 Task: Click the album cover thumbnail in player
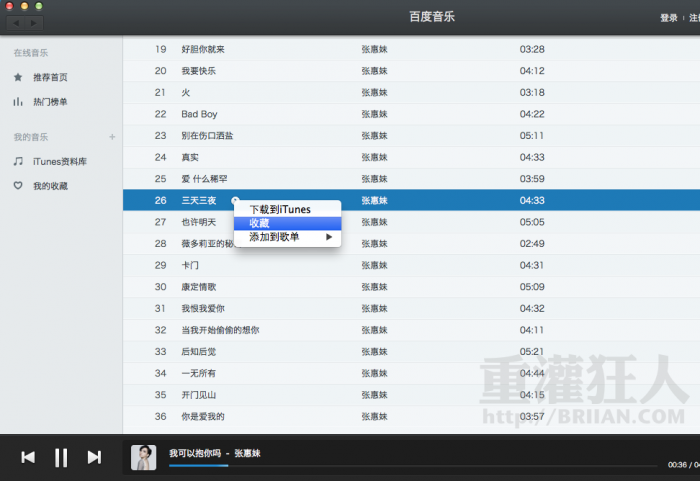(144, 457)
